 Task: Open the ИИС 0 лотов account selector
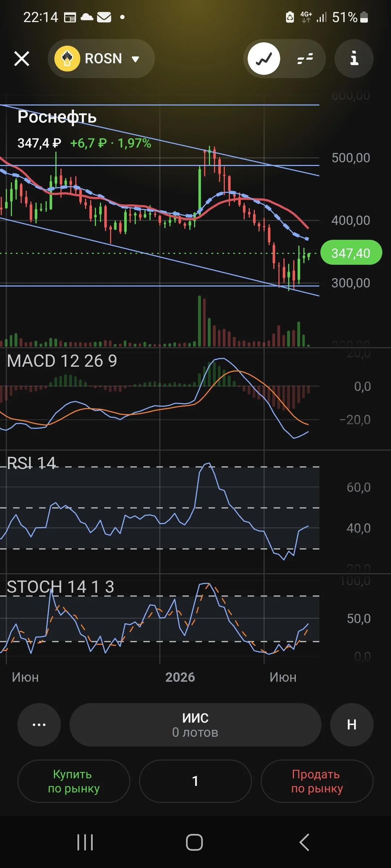coord(195,725)
